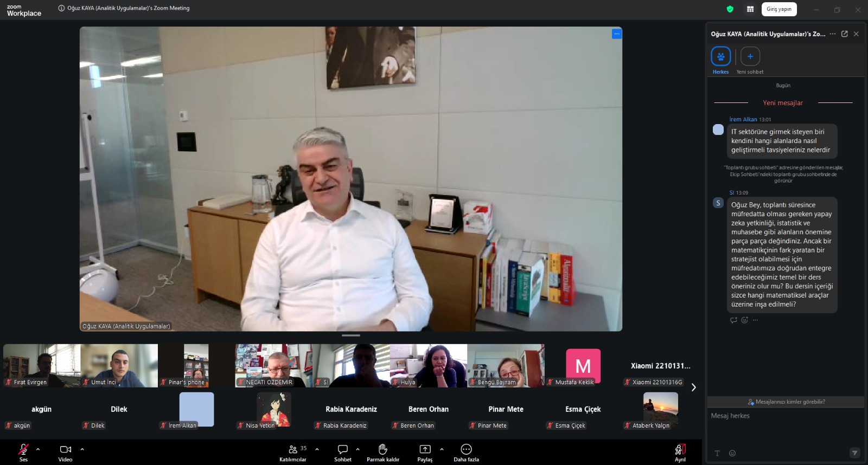Select the akgün participant tile
This screenshot has width=868, height=465.
tap(42, 409)
